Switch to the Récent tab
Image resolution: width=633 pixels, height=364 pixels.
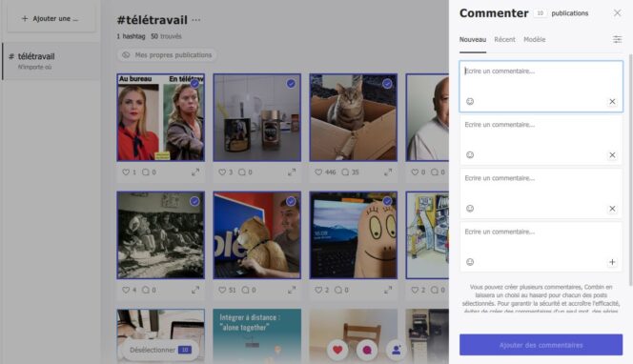coord(504,40)
